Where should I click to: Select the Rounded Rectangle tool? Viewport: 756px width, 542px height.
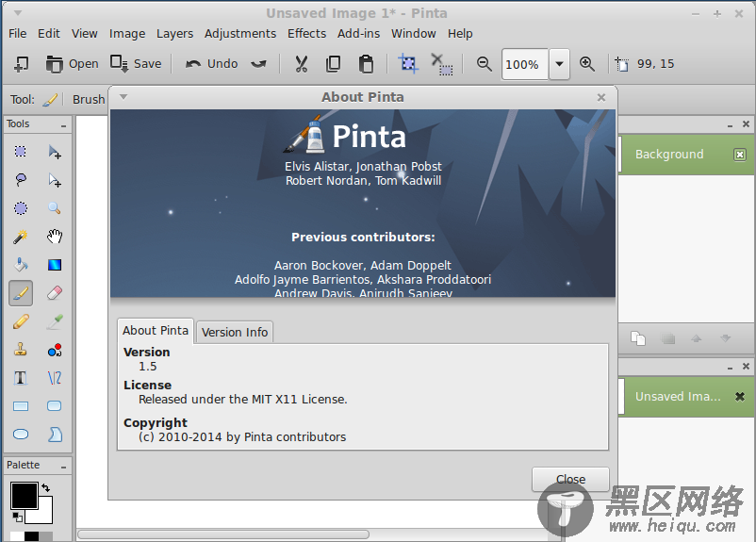click(55, 406)
